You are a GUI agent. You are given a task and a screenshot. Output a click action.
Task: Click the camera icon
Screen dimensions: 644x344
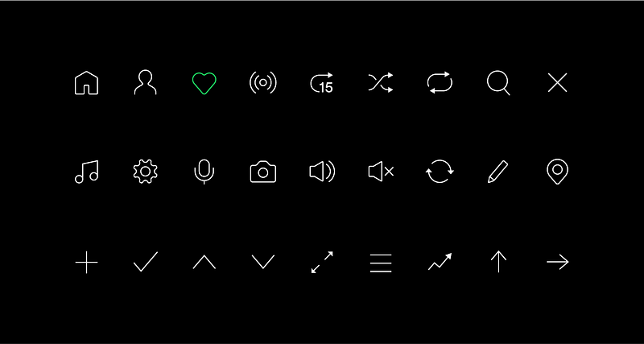[x=263, y=172]
